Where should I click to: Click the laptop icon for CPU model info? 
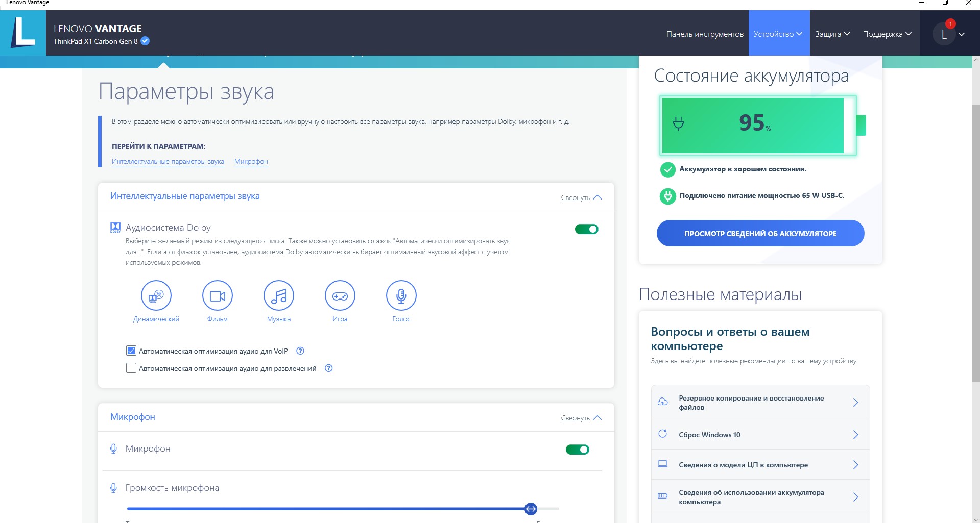(x=663, y=464)
